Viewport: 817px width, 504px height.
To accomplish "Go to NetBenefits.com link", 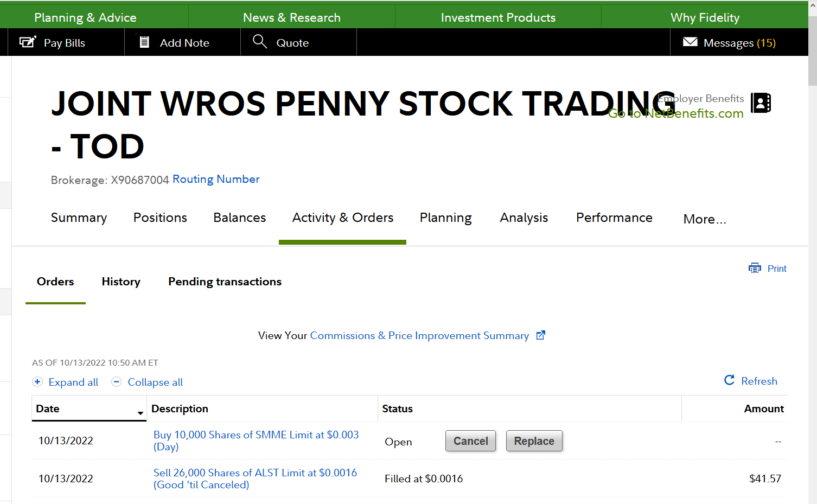I will pos(675,113).
